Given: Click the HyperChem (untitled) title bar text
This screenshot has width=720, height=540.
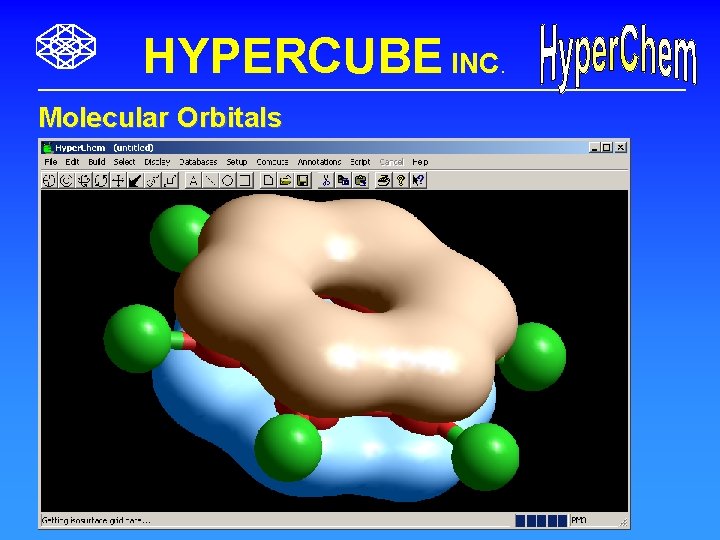Looking at the screenshot, I should click(x=104, y=147).
